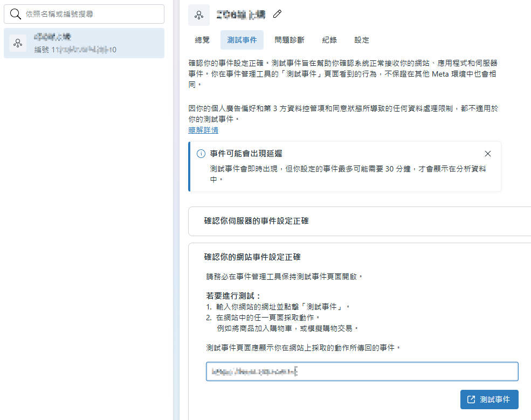Go to the 問題診斷 tab
Viewport: 531px width, 420px height.
tap(289, 40)
